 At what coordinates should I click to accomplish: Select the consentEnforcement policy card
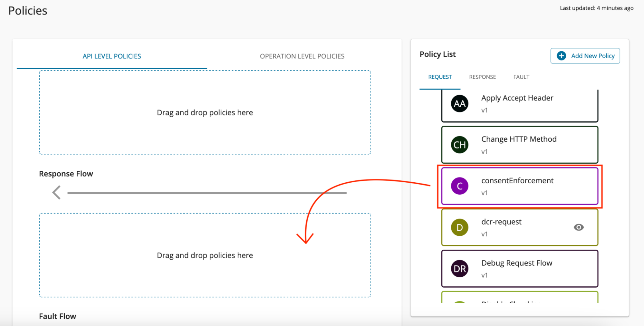click(520, 186)
